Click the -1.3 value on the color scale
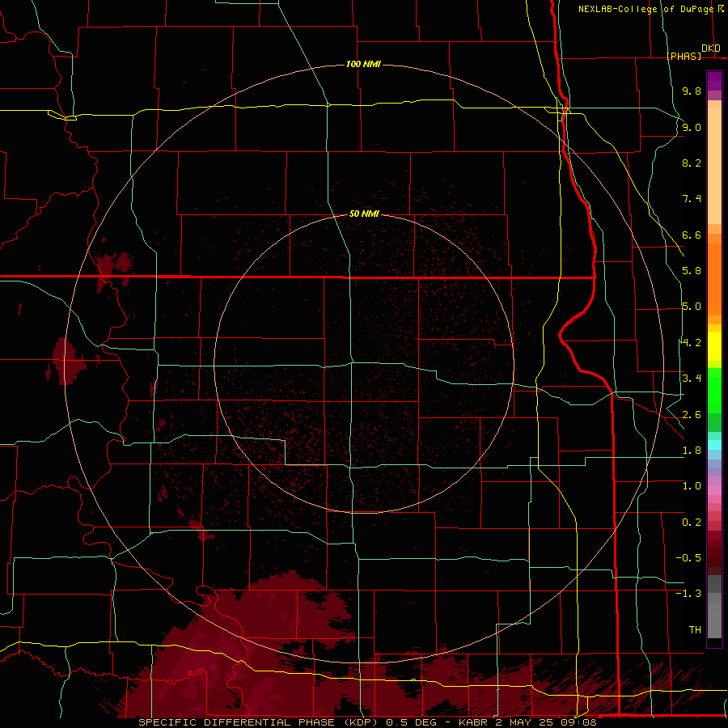Image resolution: width=728 pixels, height=728 pixels. [x=688, y=594]
